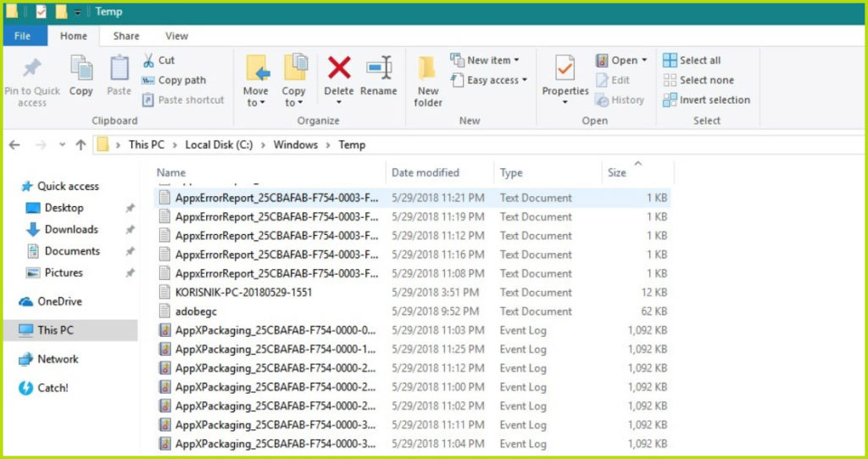This screenshot has height=459, width=868.
Task: Click Windows in address breadcrumb
Action: click(296, 145)
